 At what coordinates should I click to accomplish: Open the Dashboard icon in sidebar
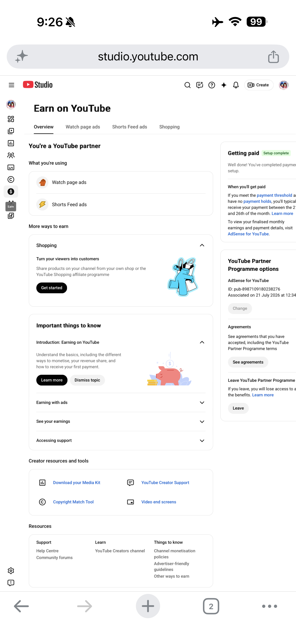tap(11, 119)
